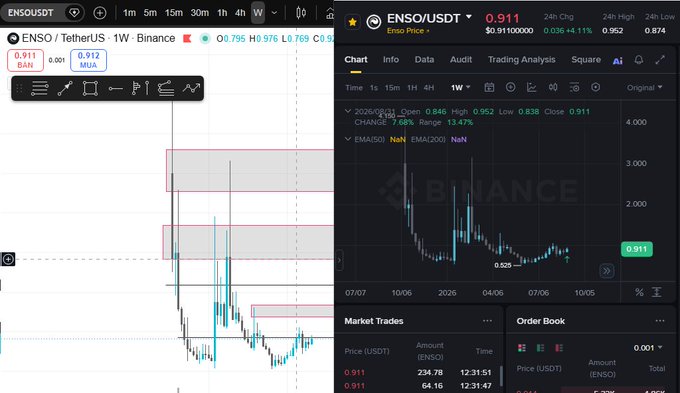Select the Time line chart mode

pyautogui.click(x=354, y=88)
